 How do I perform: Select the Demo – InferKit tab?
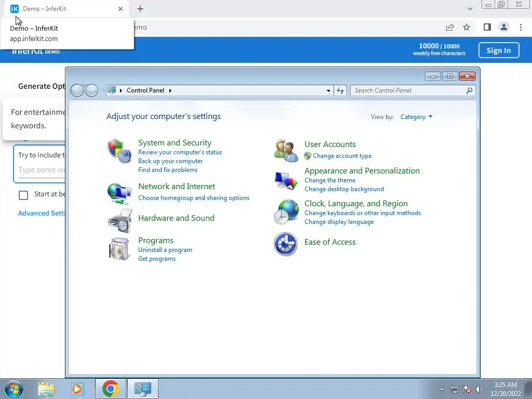pos(66,9)
